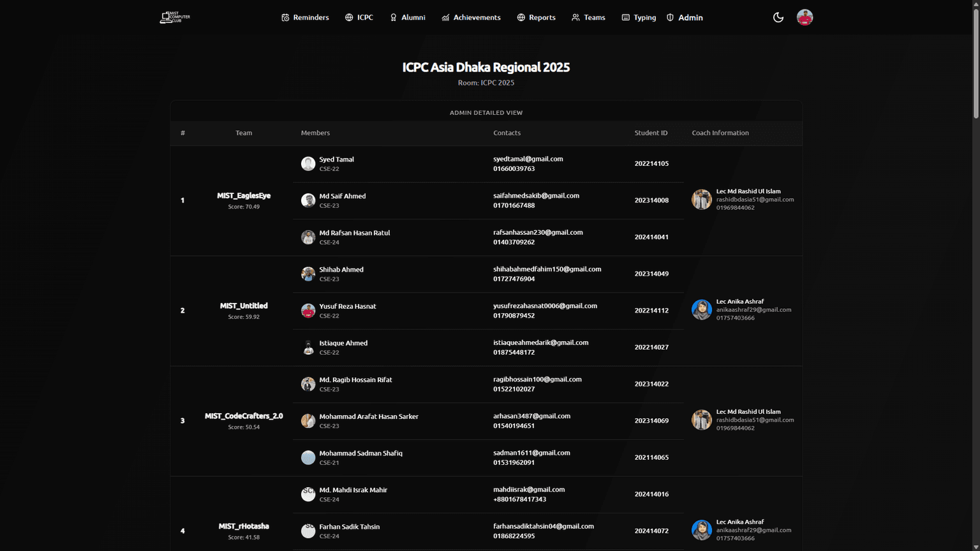This screenshot has height=551, width=980.
Task: Click email ragibhossain100@gmail.com
Action: pyautogui.click(x=537, y=379)
